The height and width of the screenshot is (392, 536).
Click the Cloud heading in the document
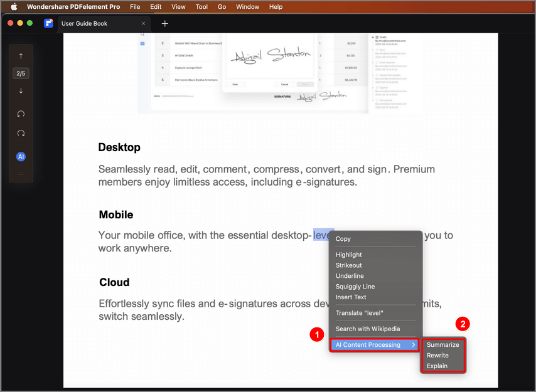[x=114, y=282]
